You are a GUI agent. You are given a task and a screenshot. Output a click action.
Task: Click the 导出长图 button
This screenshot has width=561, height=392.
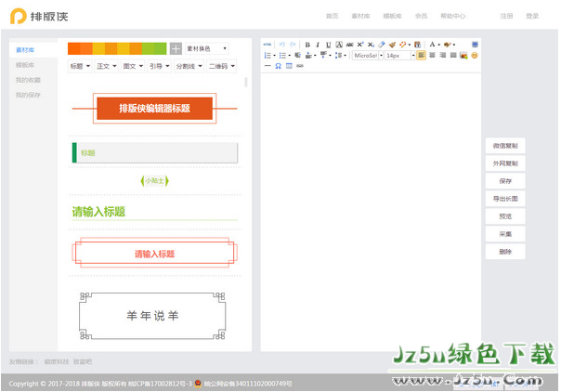click(505, 199)
